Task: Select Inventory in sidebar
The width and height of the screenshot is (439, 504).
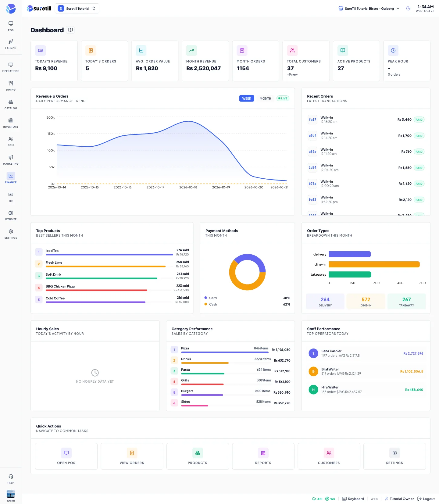Action: (11, 123)
